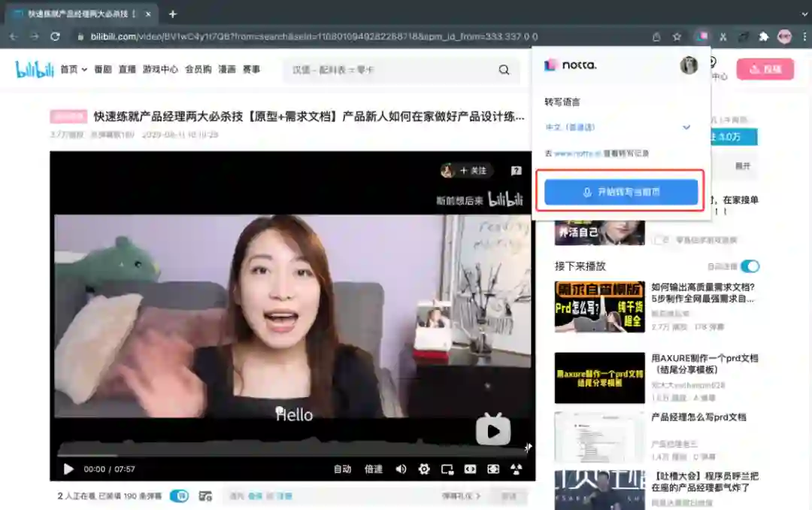812x510 pixels.
Task: Open the 倍速 playback speed menu
Action: coord(374,469)
